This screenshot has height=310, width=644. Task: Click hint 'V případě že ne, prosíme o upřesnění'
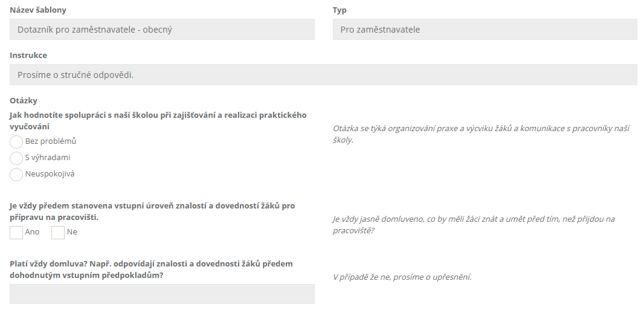[x=402, y=277]
